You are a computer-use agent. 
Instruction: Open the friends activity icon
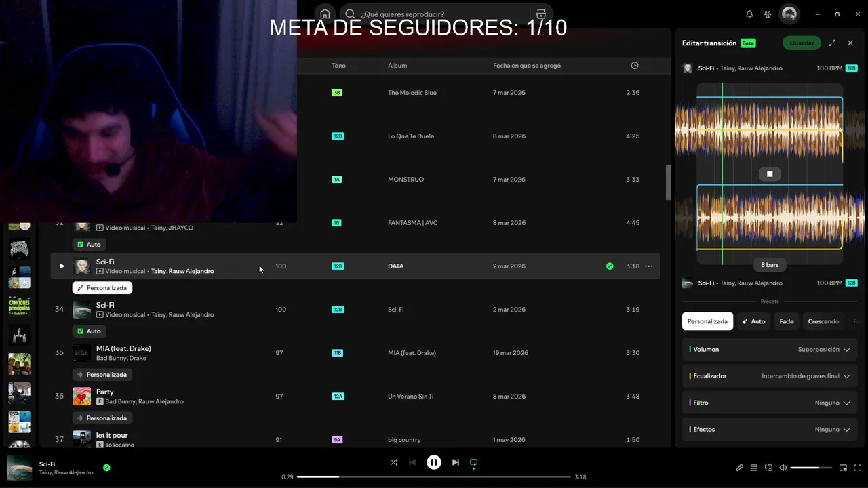point(767,14)
